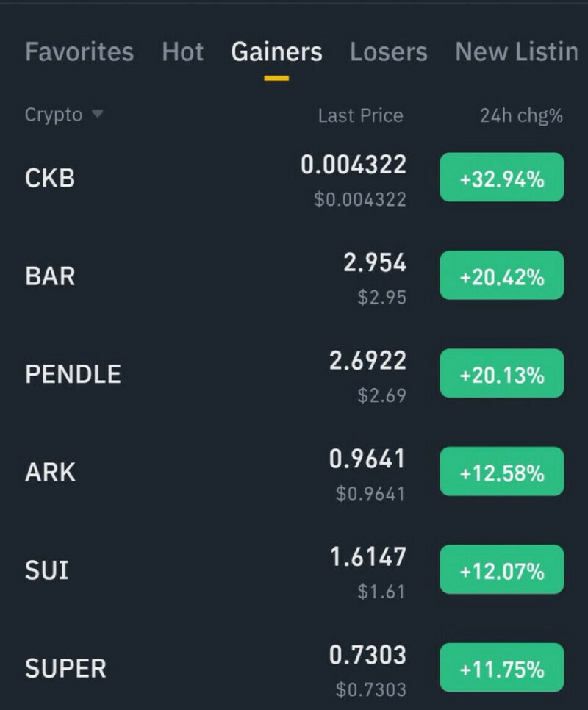Screen dimensions: 588x710
Task: Open the CKB coin row
Action: coord(50,178)
